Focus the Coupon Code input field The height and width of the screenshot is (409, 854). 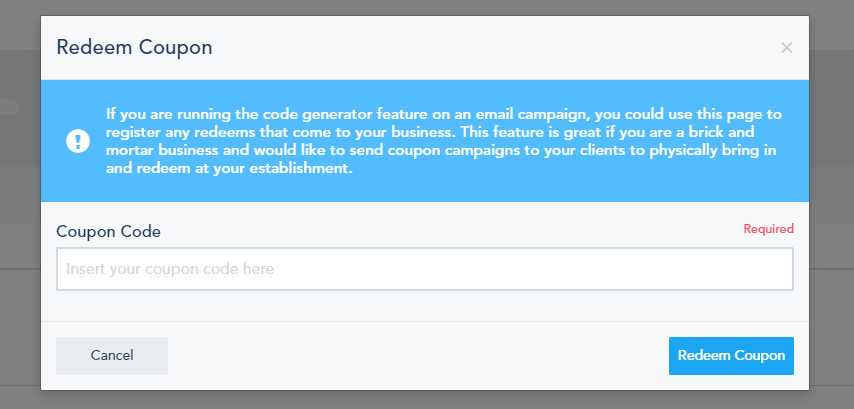pyautogui.click(x=425, y=269)
